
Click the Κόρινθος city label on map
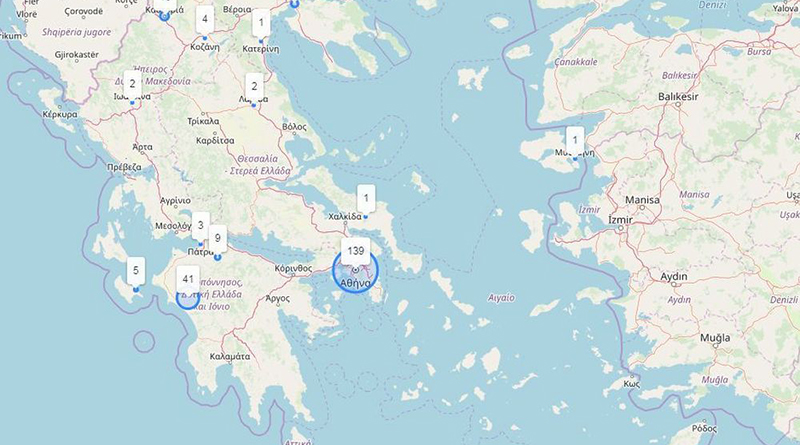(x=293, y=268)
